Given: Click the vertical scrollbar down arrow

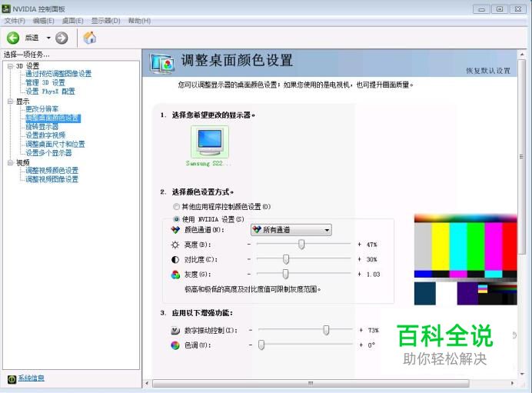Looking at the screenshot, I should 522,374.
